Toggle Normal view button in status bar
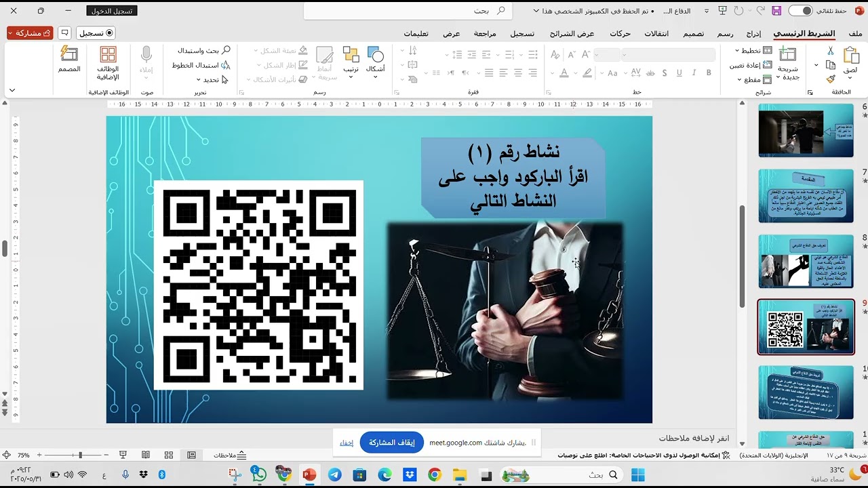 click(192, 455)
